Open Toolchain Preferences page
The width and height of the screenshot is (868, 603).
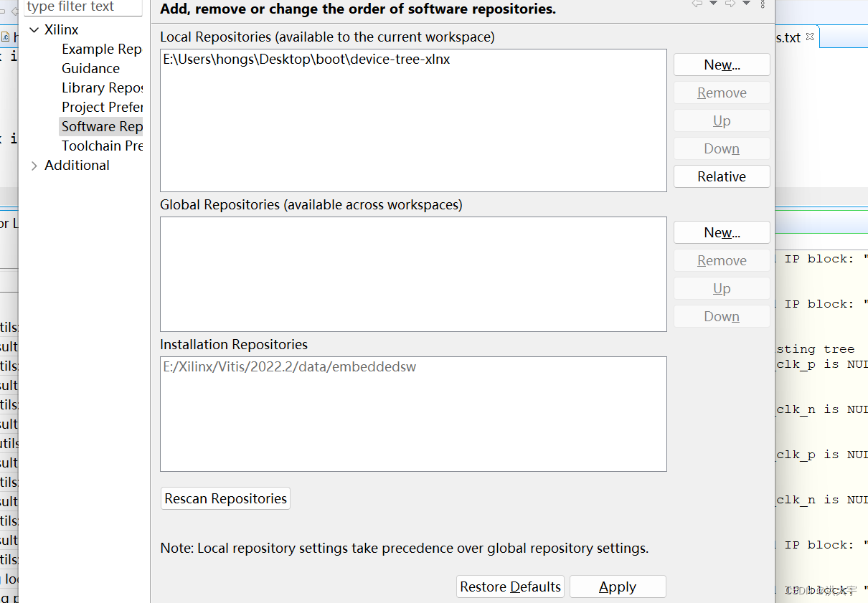tap(102, 146)
